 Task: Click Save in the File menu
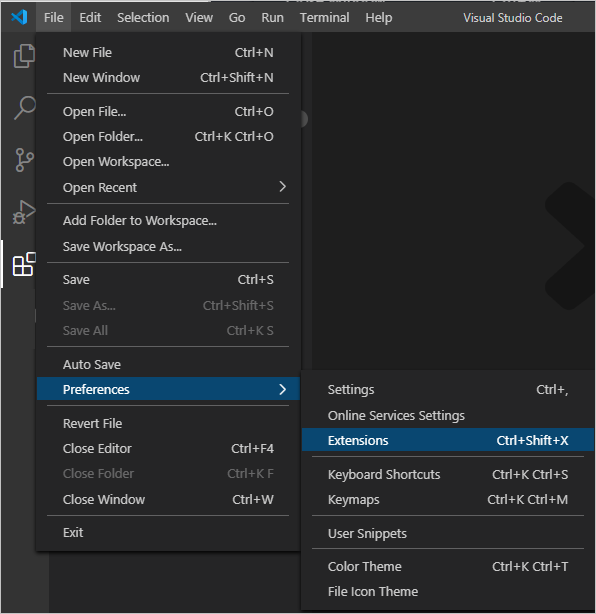point(168,280)
